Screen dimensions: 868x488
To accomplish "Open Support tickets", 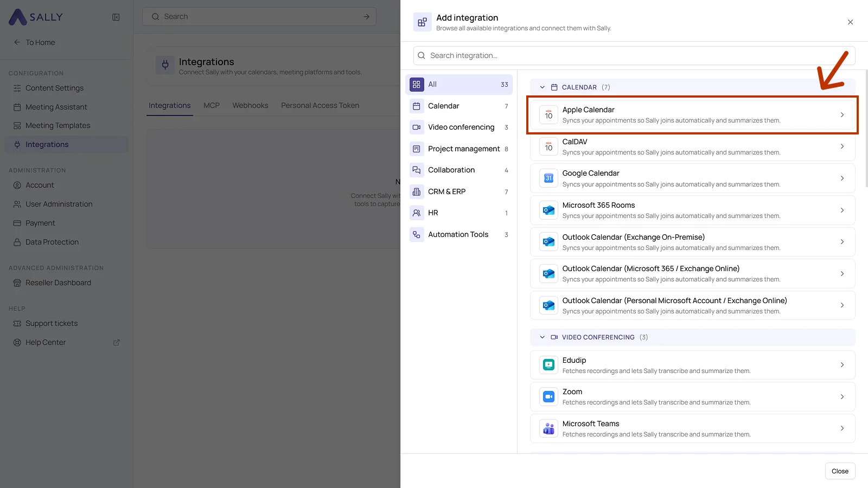I will click(66, 323).
